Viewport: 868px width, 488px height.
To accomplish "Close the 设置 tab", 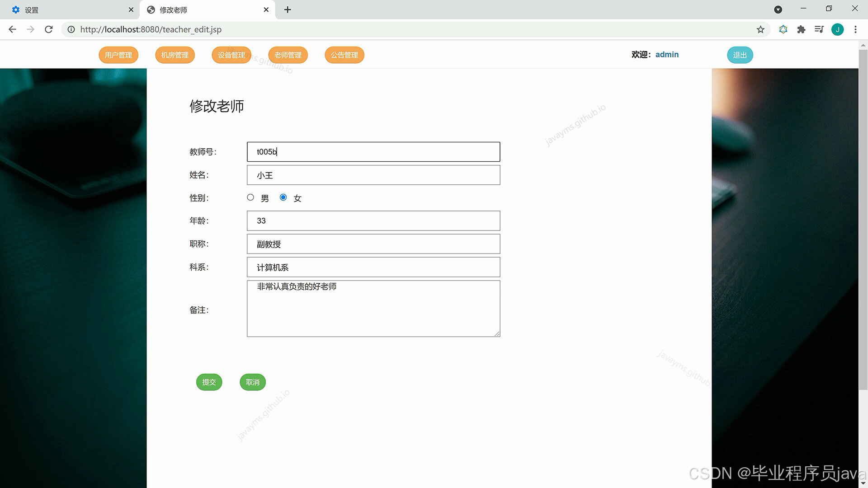I will coord(131,9).
